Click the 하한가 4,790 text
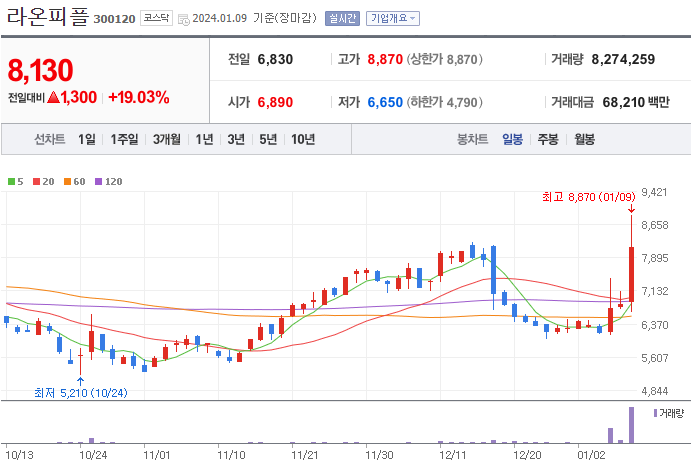 [444, 102]
